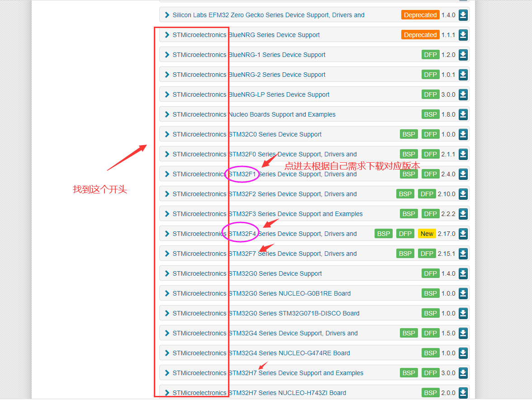This screenshot has width=532, height=400.
Task: Click the BSP badge on STM32C0 row
Action: tap(409, 134)
